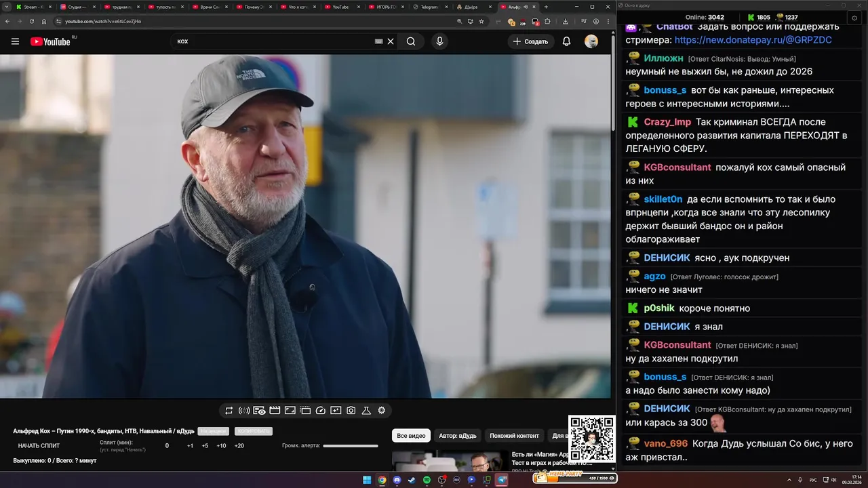The image size is (868, 488).
Task: Click the video player frame
Action: (x=305, y=226)
